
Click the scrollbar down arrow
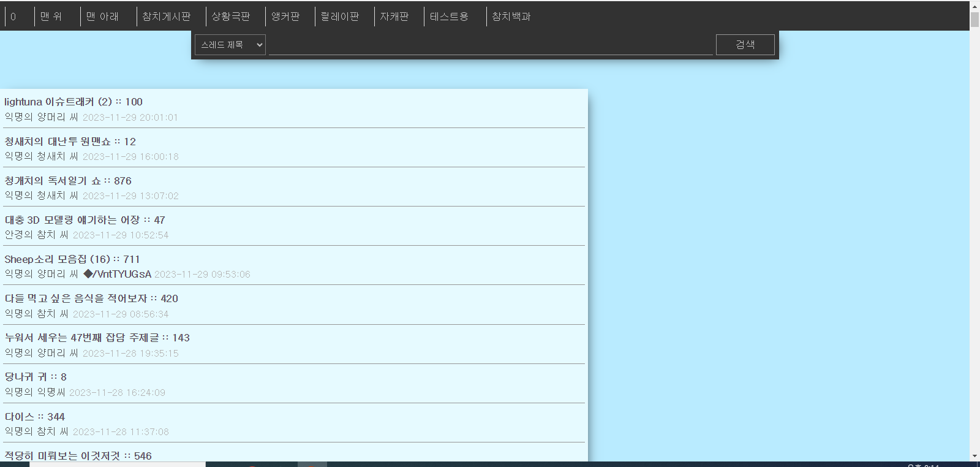tap(974, 457)
